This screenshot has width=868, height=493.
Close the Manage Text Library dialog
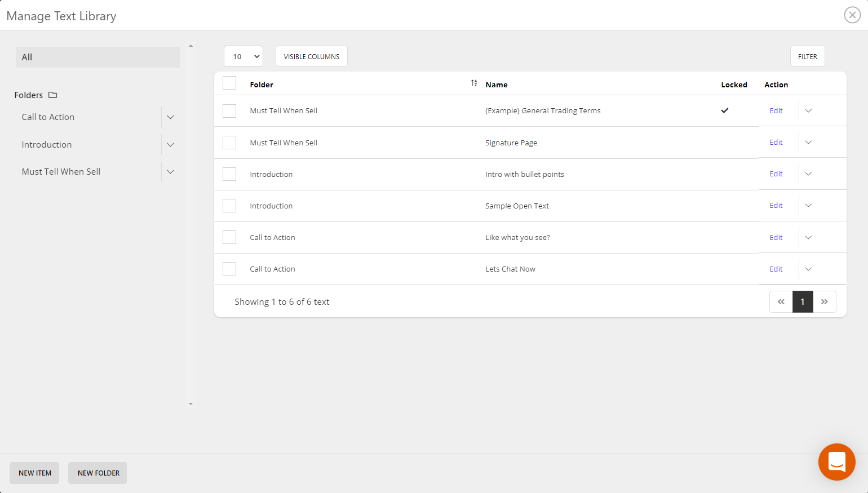(x=852, y=15)
